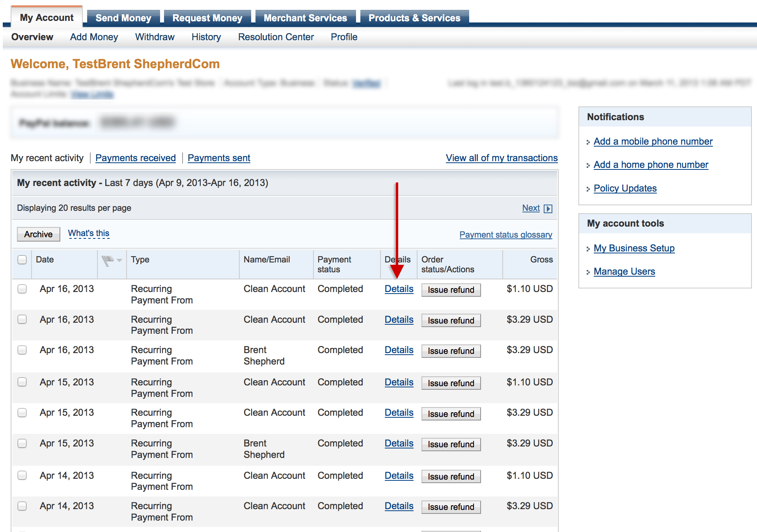Switch to the Merchant Services tab
This screenshot has width=757, height=532.
tap(305, 18)
